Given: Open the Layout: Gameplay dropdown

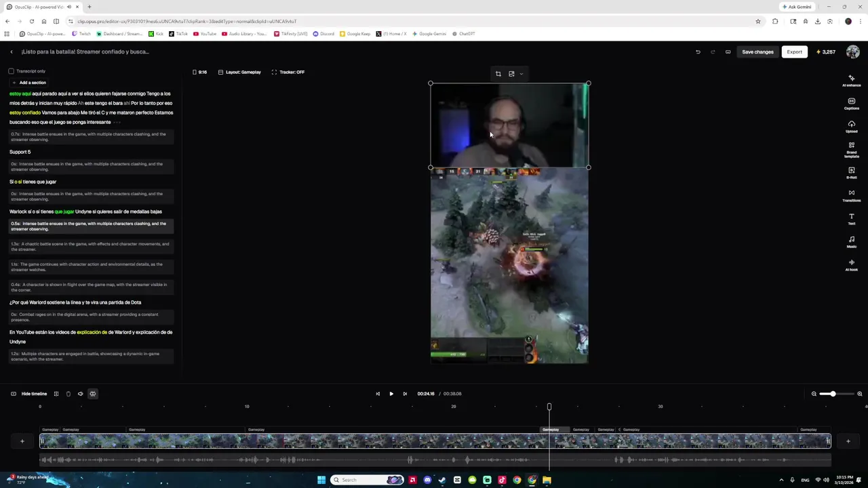Looking at the screenshot, I should [x=239, y=72].
